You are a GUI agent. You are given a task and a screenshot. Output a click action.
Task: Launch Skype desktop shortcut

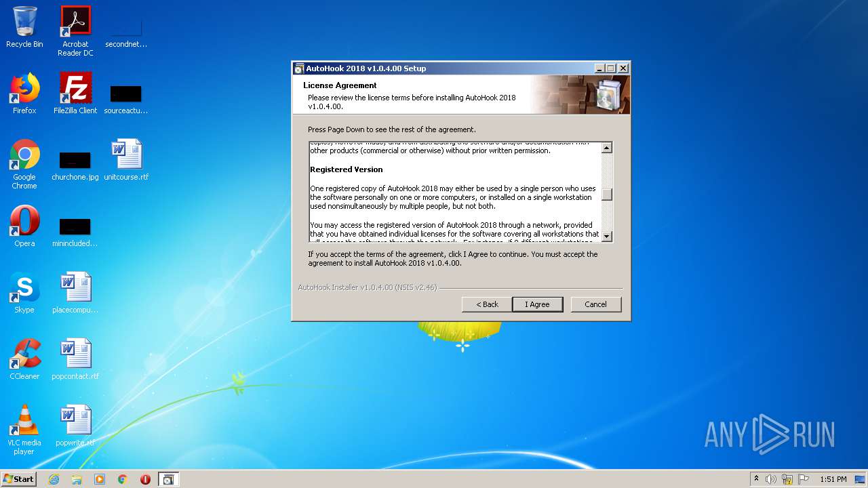coord(24,293)
